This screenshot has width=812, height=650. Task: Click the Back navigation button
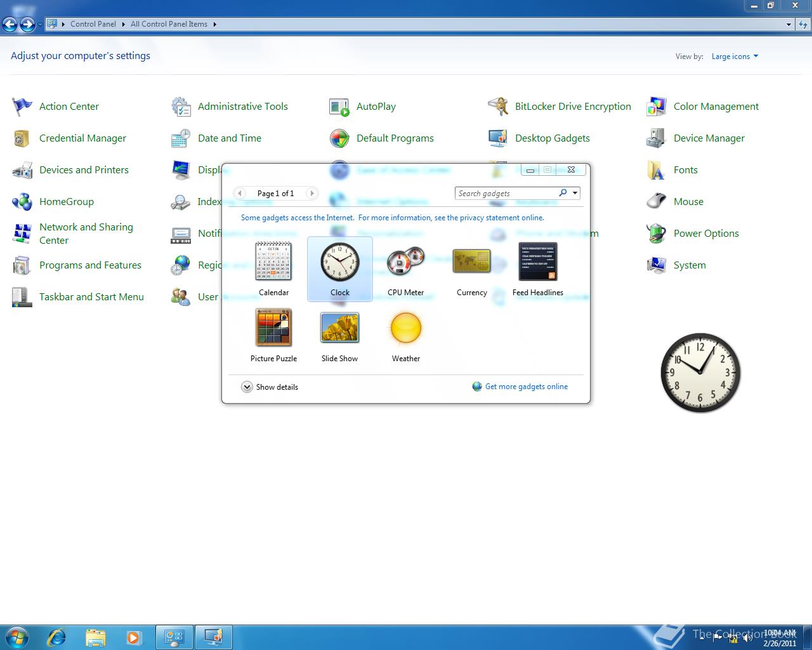[x=10, y=24]
